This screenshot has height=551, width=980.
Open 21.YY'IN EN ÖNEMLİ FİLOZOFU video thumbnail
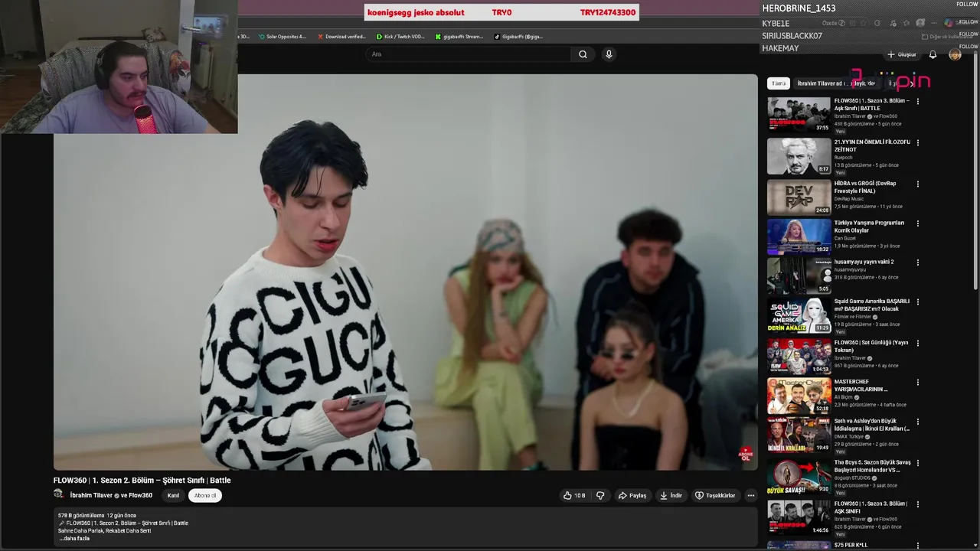tap(799, 156)
